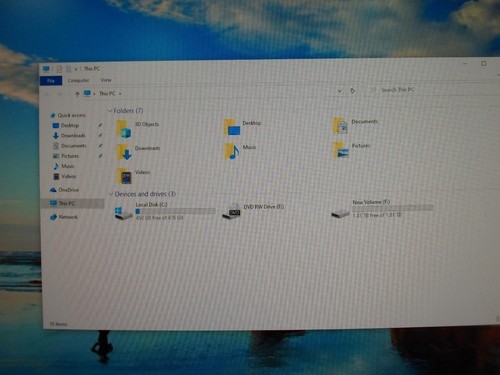Click the '450 GB free' text under Local Disk
Viewport: 500px width, 375px height.
click(159, 218)
